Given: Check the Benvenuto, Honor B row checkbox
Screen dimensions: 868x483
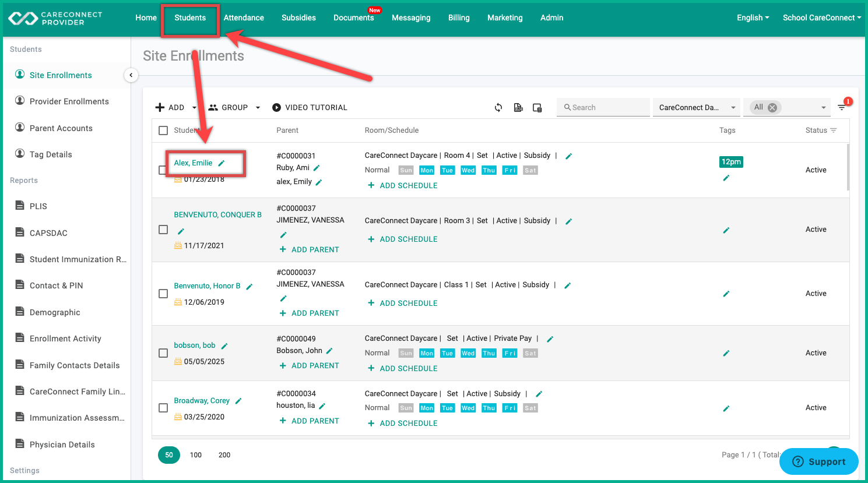Looking at the screenshot, I should tap(163, 294).
